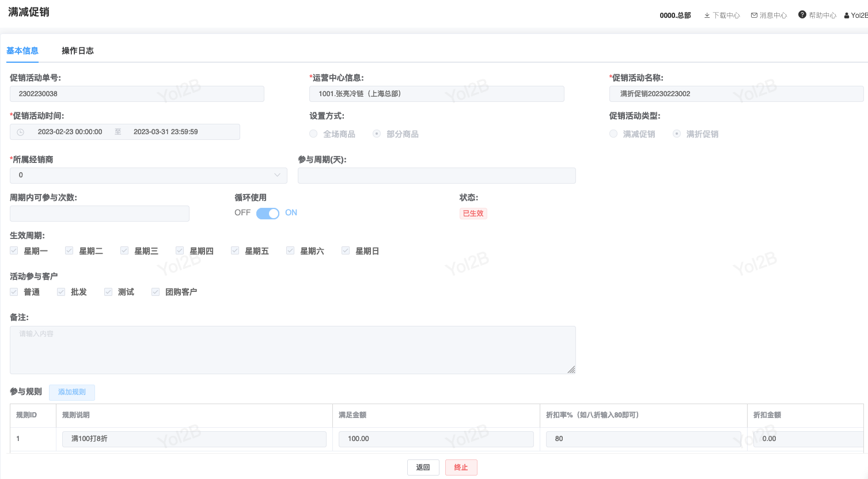Click the clock icon in promotion time field
This screenshot has width=868, height=479.
click(21, 132)
